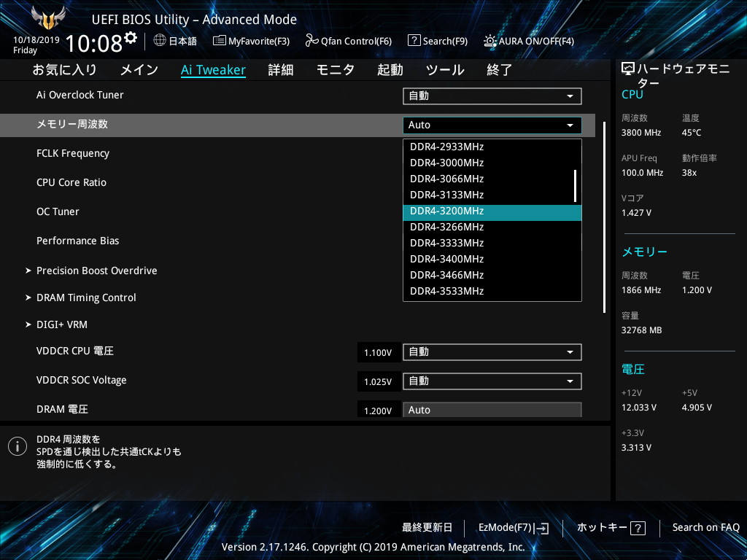The image size is (747, 560).
Task: Click the dropdown list scrollbar thumb
Action: 575,186
